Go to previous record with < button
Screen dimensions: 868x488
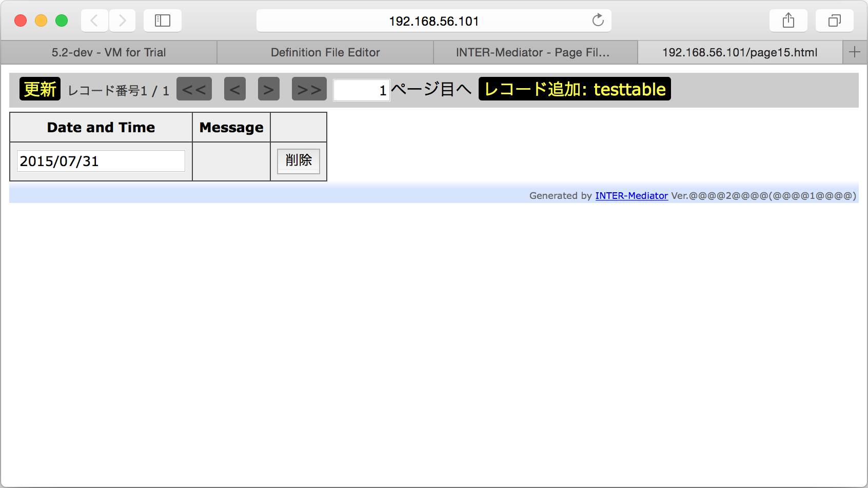point(235,89)
